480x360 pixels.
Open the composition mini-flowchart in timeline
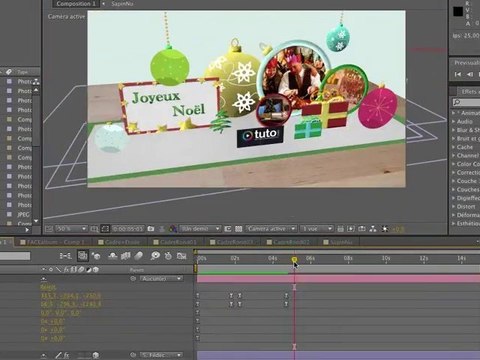[65, 256]
